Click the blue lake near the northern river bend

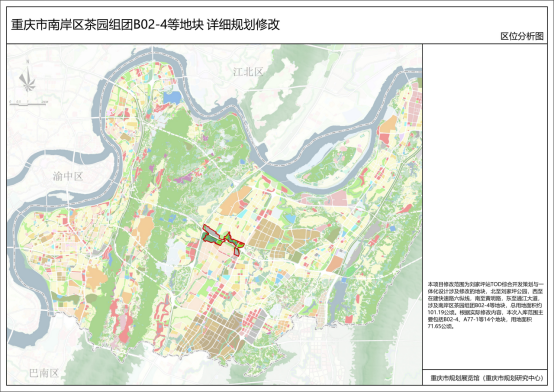pos(171,98)
